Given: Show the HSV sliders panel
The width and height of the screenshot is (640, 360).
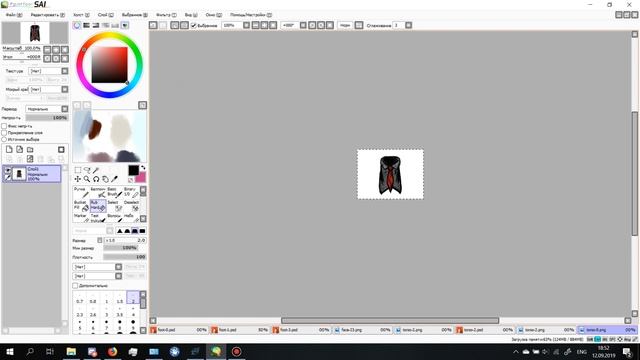Looking at the screenshot, I should pyautogui.click(x=96, y=25).
